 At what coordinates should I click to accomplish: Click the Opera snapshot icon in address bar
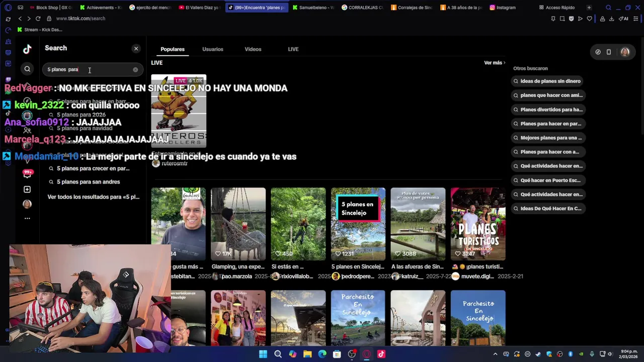click(x=562, y=19)
